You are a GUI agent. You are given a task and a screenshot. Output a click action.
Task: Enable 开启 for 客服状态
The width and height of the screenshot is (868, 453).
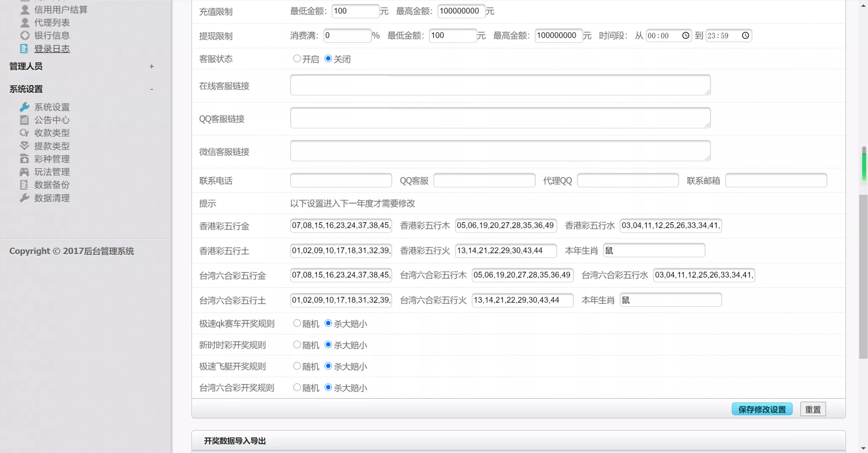point(296,58)
